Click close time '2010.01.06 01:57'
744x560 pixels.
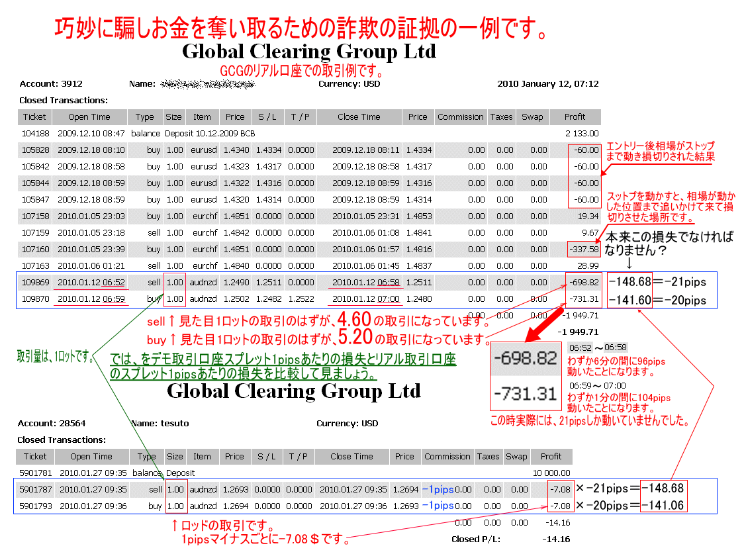tap(366, 249)
